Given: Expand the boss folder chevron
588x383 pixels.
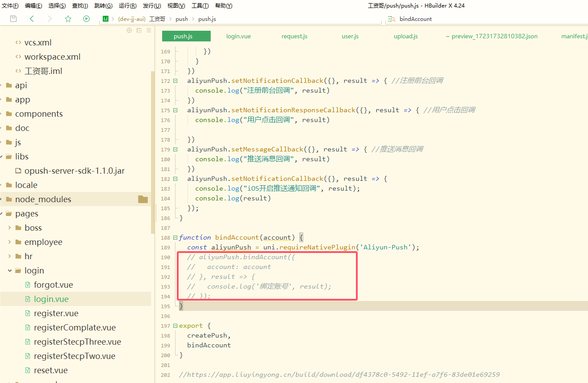Looking at the screenshot, I should tap(9, 228).
